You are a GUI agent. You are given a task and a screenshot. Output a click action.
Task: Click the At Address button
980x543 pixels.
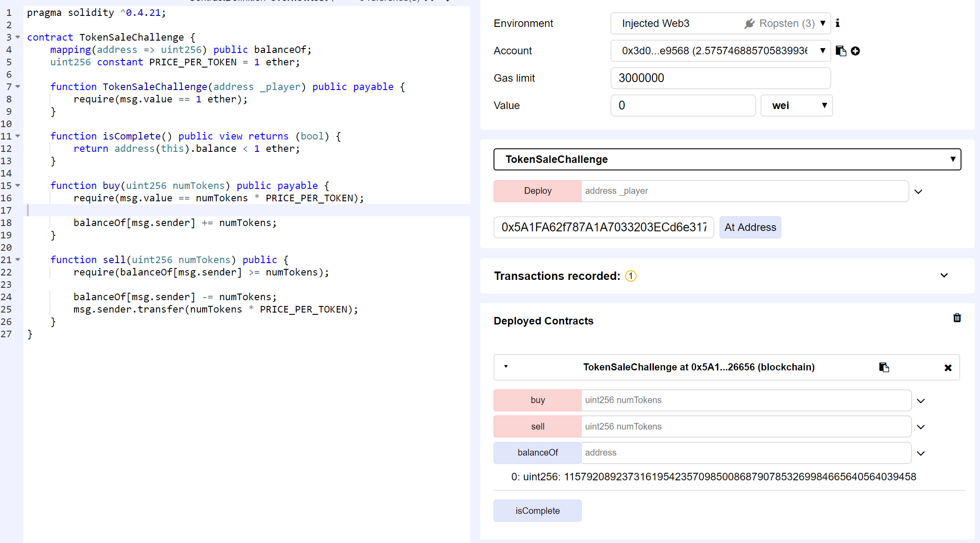750,227
